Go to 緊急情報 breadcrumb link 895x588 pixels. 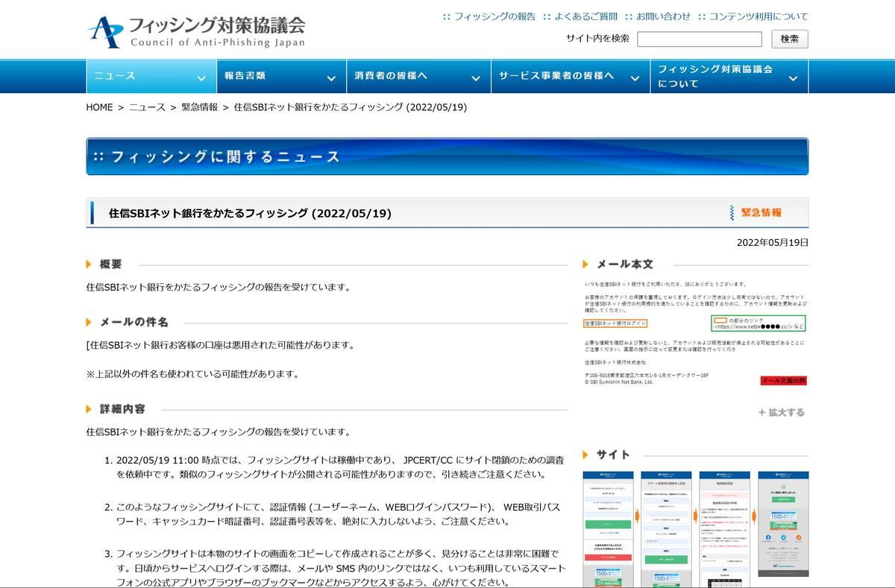point(200,107)
